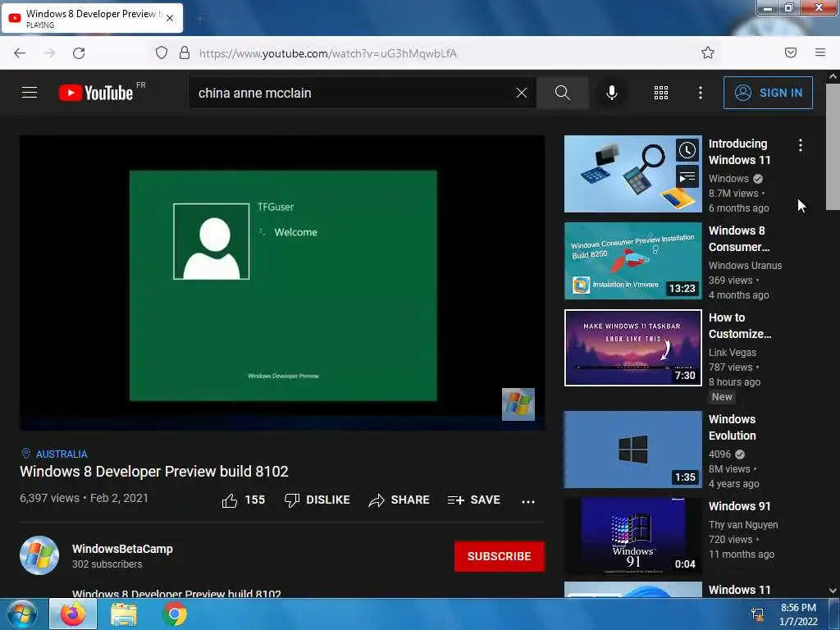Open options menu for Introducing Windows 11
Viewport: 840px width, 630px height.
801,145
